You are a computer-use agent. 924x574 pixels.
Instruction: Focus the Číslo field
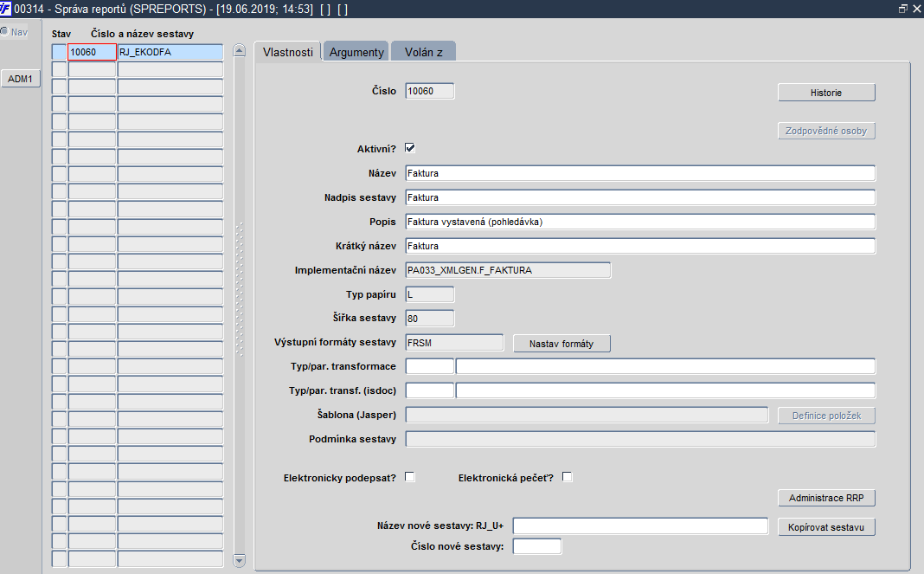click(x=430, y=91)
